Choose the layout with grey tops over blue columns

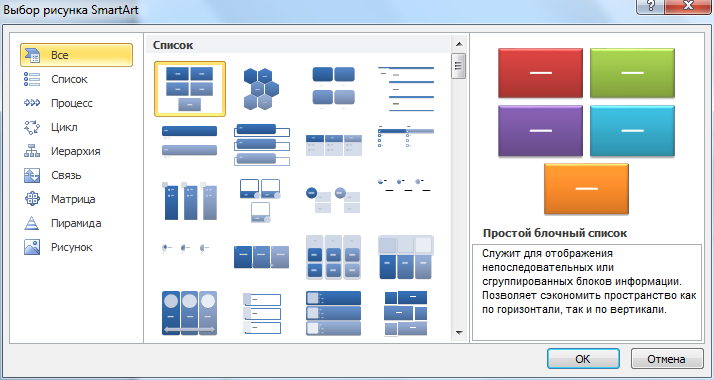click(x=406, y=257)
